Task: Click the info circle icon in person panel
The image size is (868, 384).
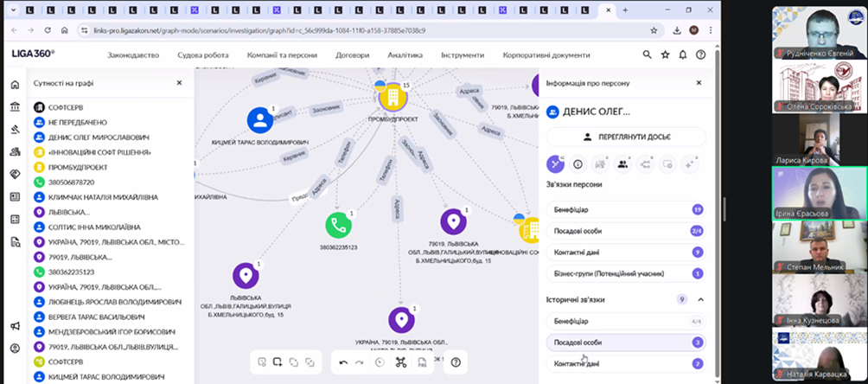Action: click(x=578, y=163)
